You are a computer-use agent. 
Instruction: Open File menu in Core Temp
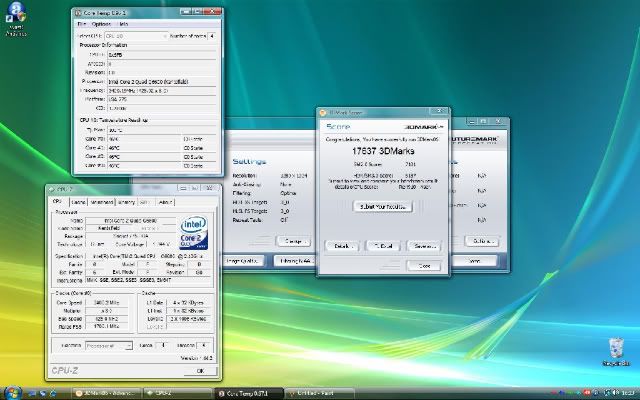82,24
